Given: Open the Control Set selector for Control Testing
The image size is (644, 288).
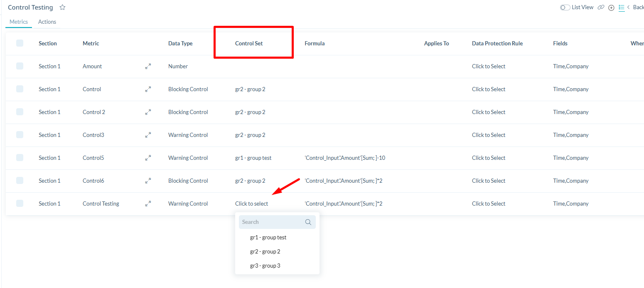Looking at the screenshot, I should (x=251, y=204).
